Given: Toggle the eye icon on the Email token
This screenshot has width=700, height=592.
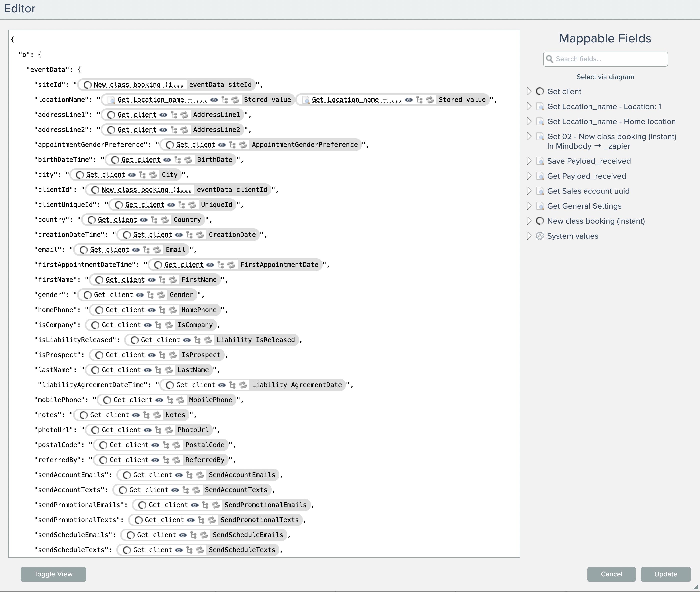Looking at the screenshot, I should coord(136,250).
